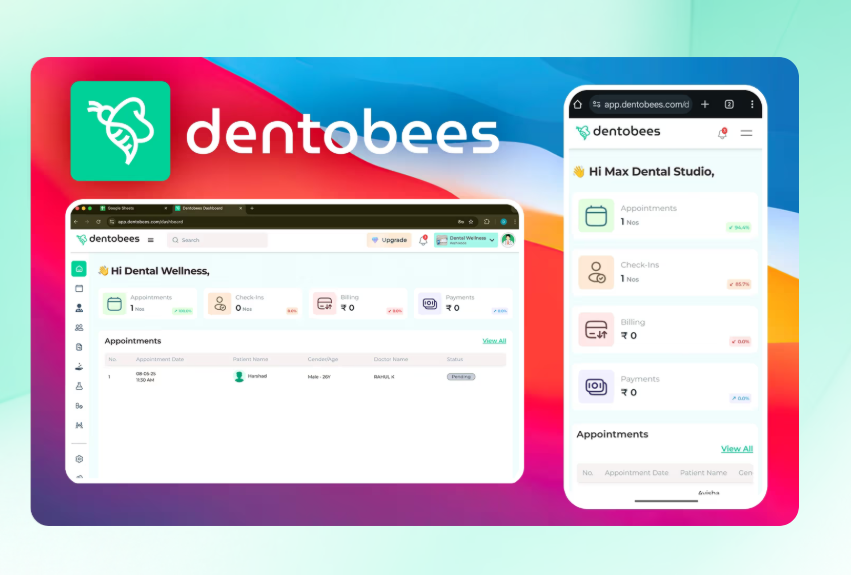Click the Doctor Name column header on desktop
Viewport: 851px width, 575px height.
[391, 359]
